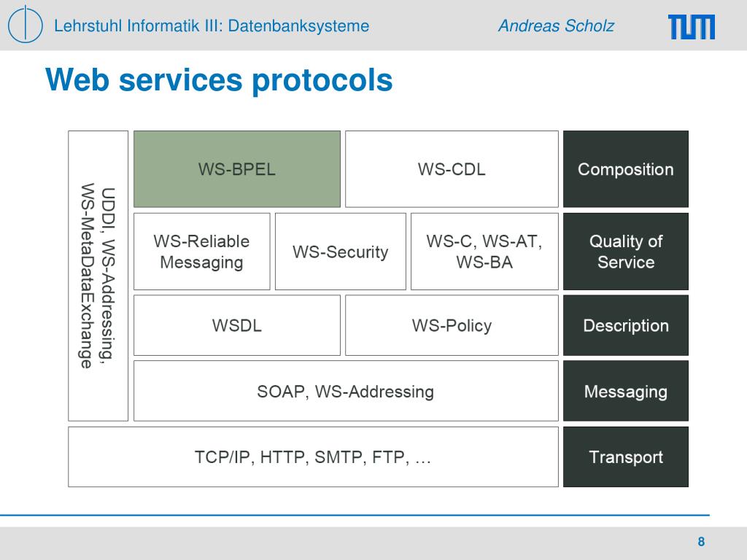Select the WS-Reliable Messaging box

201,252
